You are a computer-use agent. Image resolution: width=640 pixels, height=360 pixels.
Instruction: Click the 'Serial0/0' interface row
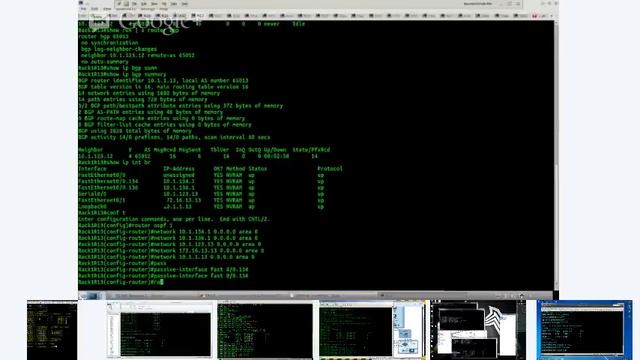[201, 194]
